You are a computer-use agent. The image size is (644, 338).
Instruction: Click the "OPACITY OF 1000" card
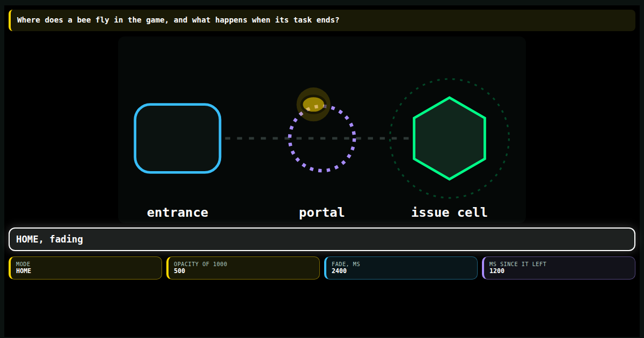click(x=243, y=268)
